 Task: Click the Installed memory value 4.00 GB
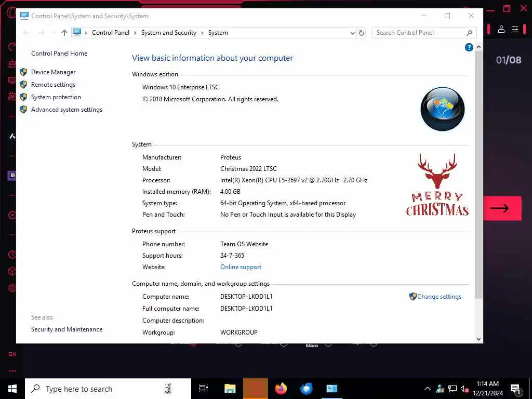pyautogui.click(x=230, y=192)
